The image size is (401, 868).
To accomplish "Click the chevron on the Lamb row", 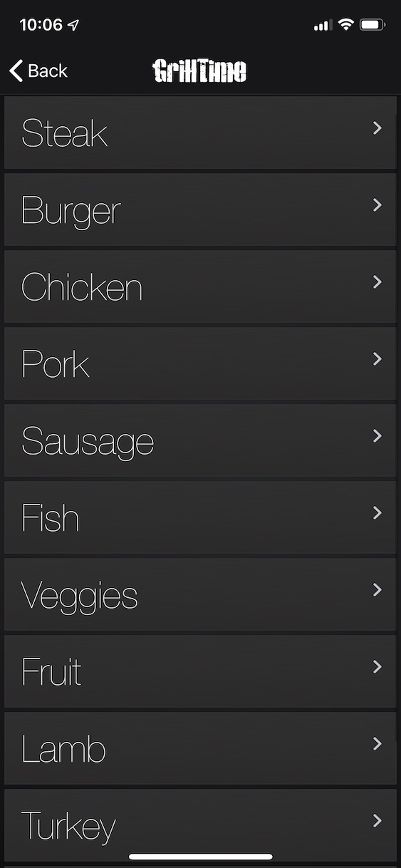I will point(377,743).
